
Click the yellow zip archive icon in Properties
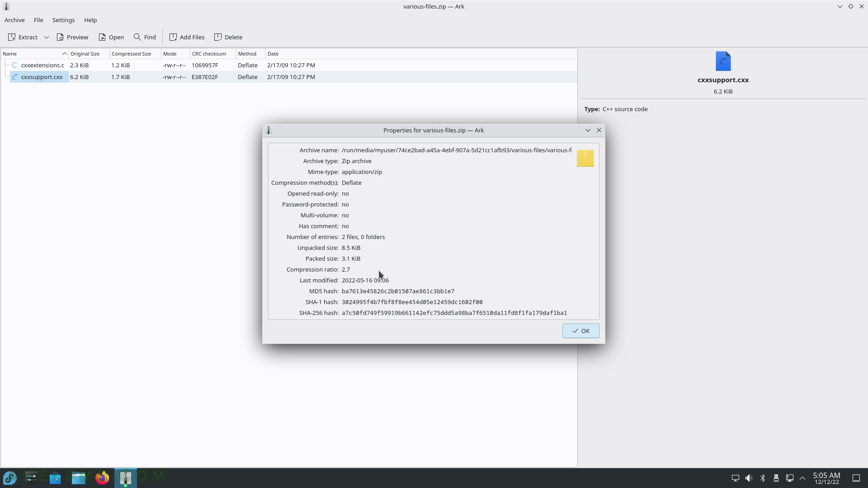click(585, 158)
